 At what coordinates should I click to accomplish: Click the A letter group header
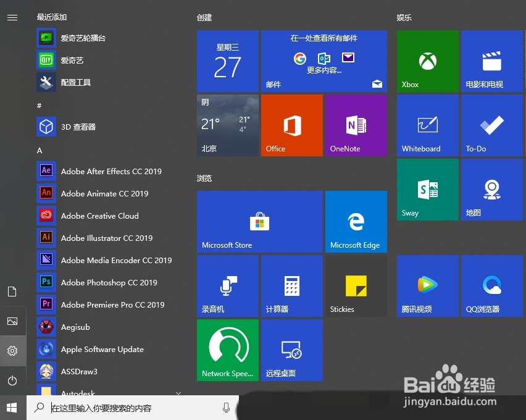point(40,151)
